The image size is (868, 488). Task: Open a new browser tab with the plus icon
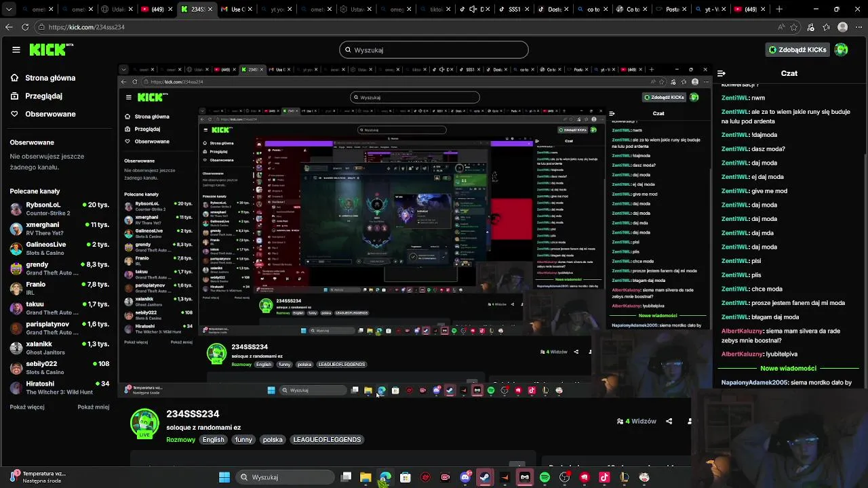[779, 9]
